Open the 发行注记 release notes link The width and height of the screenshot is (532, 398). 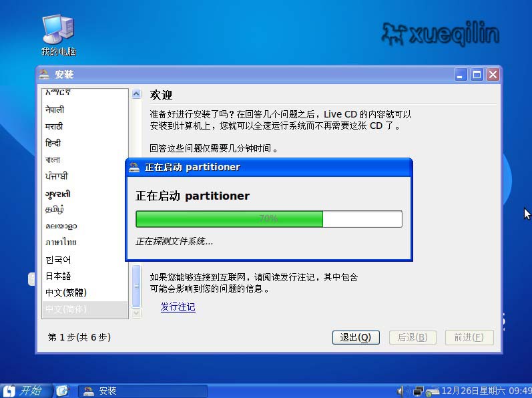[178, 307]
